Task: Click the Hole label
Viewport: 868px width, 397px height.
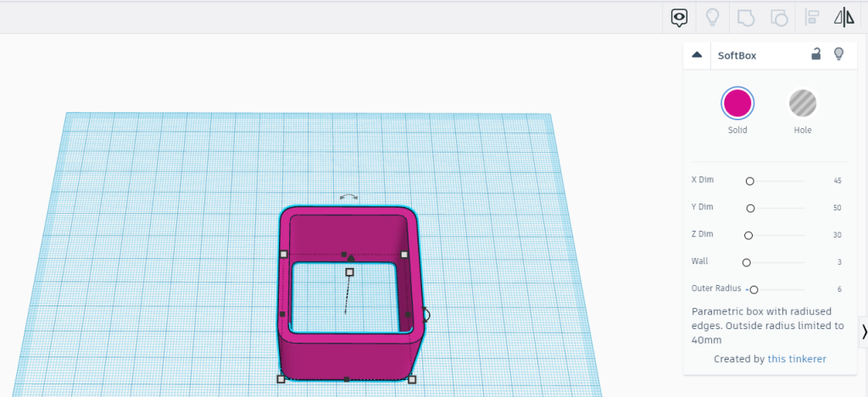Action: pos(802,130)
